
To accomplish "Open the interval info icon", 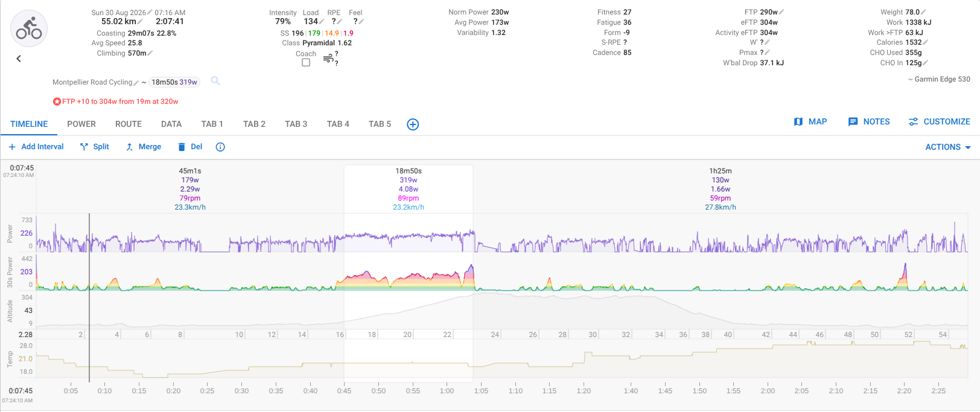I will [x=220, y=147].
